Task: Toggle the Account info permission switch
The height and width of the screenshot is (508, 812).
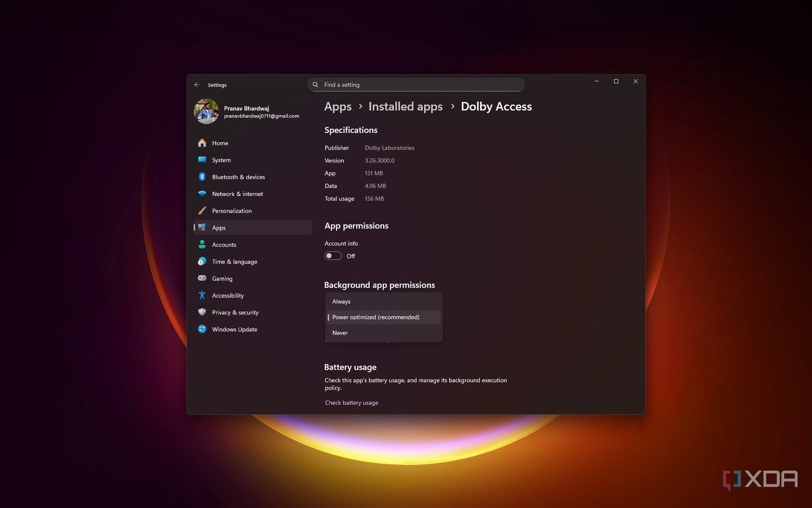Action: pos(333,256)
